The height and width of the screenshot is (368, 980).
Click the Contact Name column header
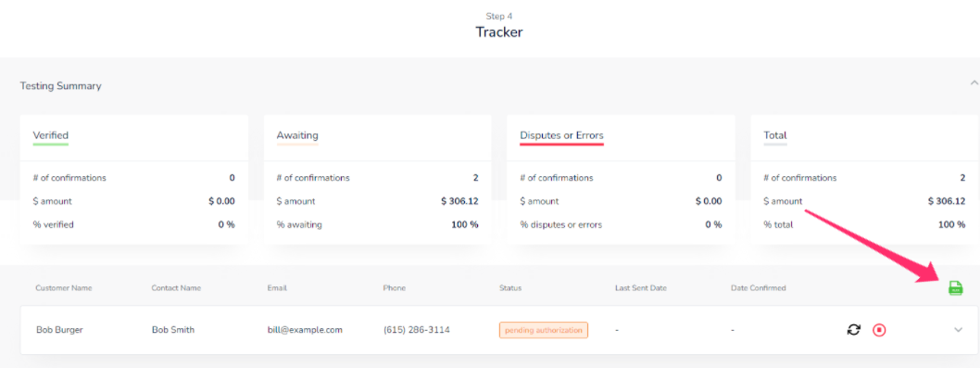pyautogui.click(x=176, y=288)
